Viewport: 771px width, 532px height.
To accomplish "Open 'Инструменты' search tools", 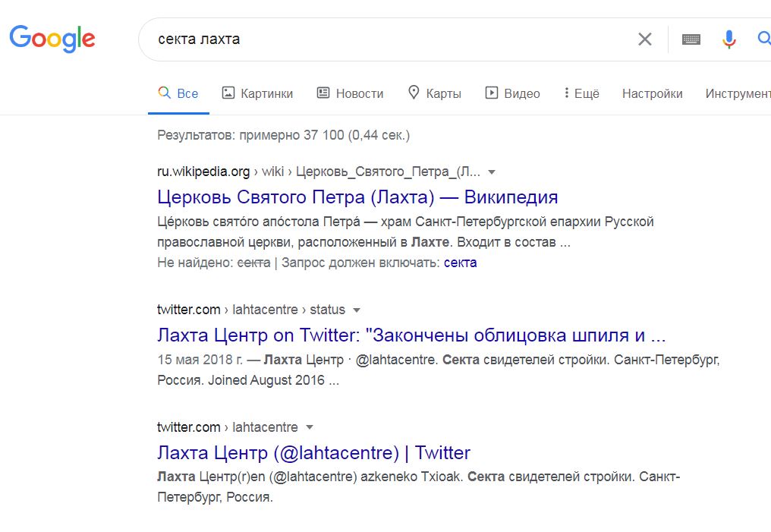I will click(738, 93).
